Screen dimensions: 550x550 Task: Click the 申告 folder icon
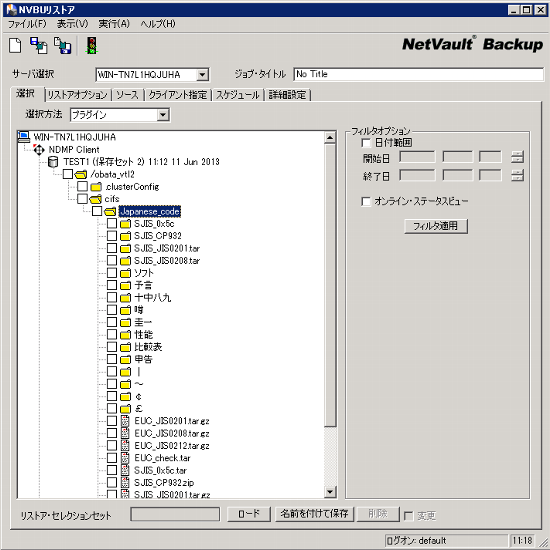[125, 359]
